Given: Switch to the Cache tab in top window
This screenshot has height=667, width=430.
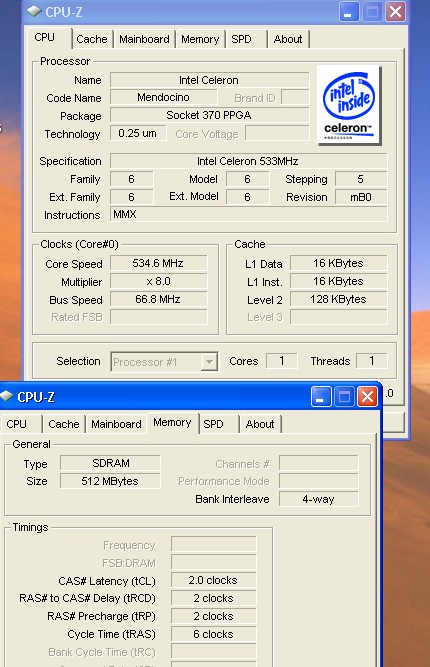Looking at the screenshot, I should click(92, 39).
